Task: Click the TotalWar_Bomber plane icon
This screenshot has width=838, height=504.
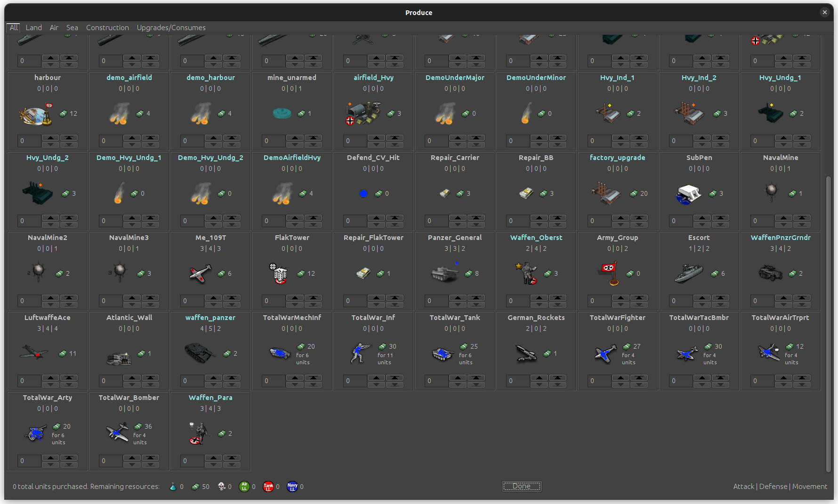Action: tap(117, 432)
